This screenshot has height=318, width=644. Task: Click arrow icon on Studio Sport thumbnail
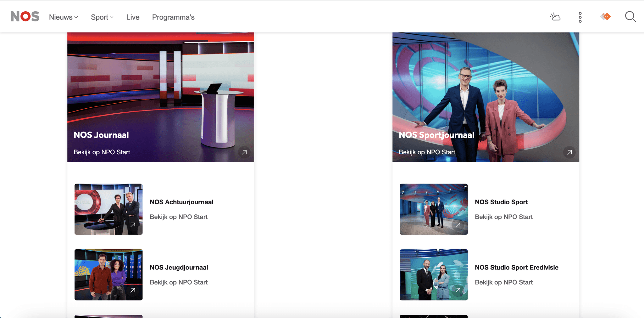458,225
